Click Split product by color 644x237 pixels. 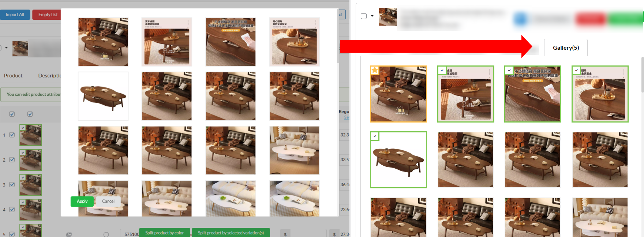165,233
